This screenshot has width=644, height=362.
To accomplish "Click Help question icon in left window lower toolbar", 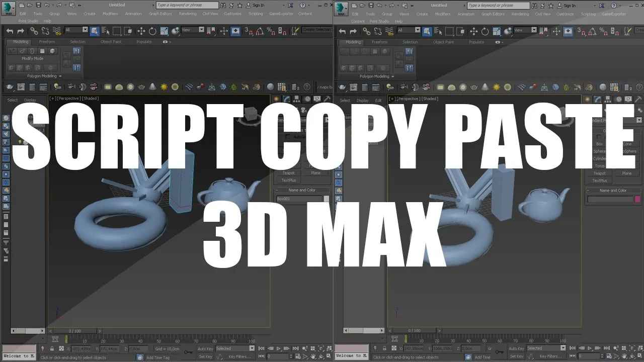I will click(307, 87).
